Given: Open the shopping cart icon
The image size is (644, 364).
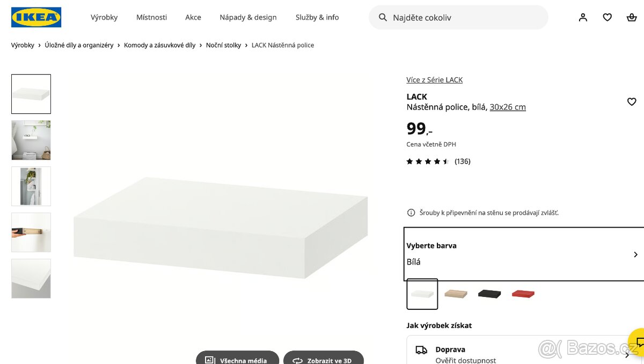Looking at the screenshot, I should [x=631, y=17].
